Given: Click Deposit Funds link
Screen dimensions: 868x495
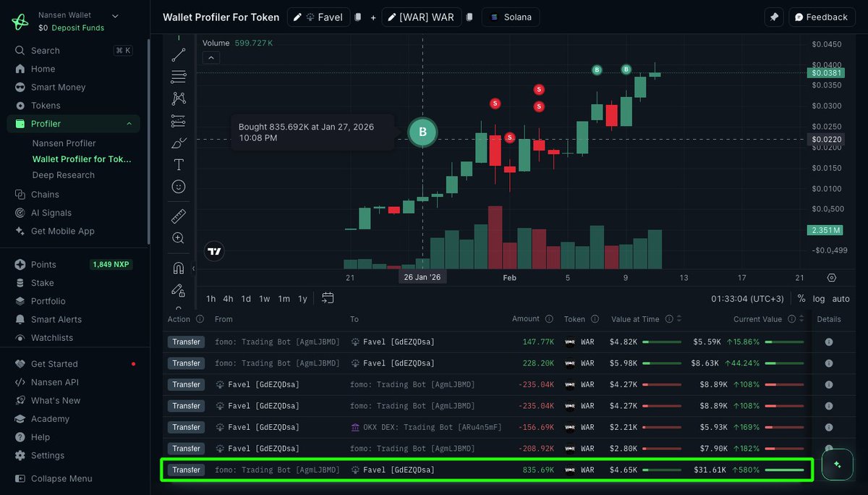Looking at the screenshot, I should point(77,28).
